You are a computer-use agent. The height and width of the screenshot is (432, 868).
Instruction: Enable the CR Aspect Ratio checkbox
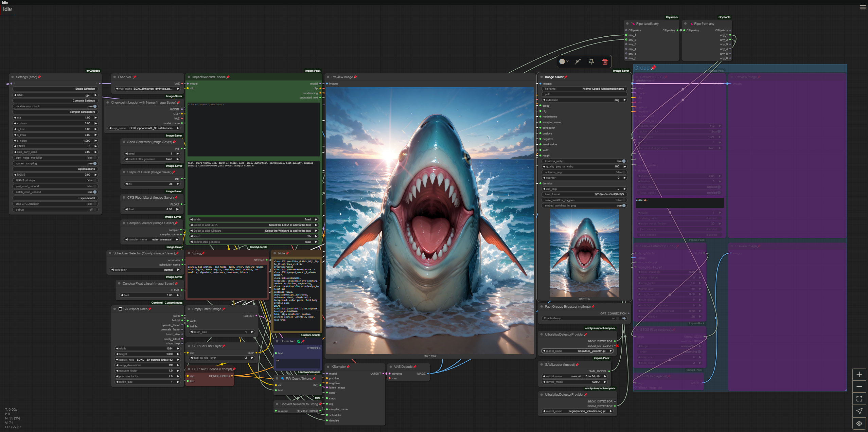120,309
